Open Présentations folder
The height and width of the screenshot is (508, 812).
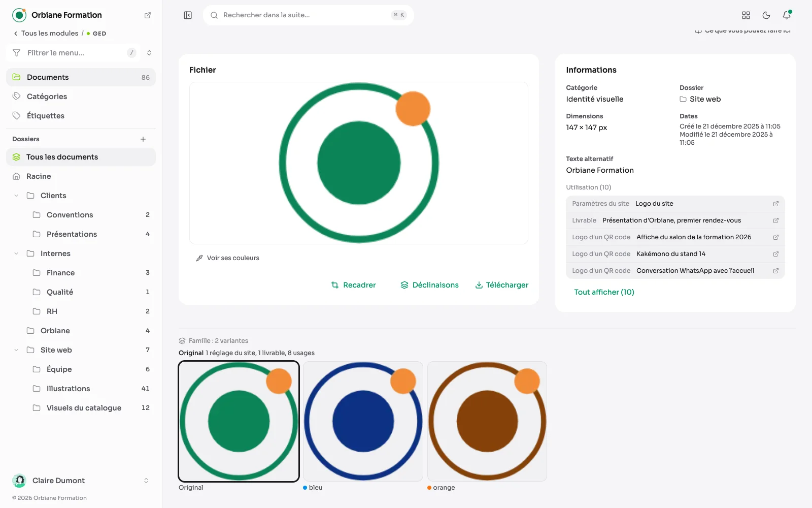point(91,234)
